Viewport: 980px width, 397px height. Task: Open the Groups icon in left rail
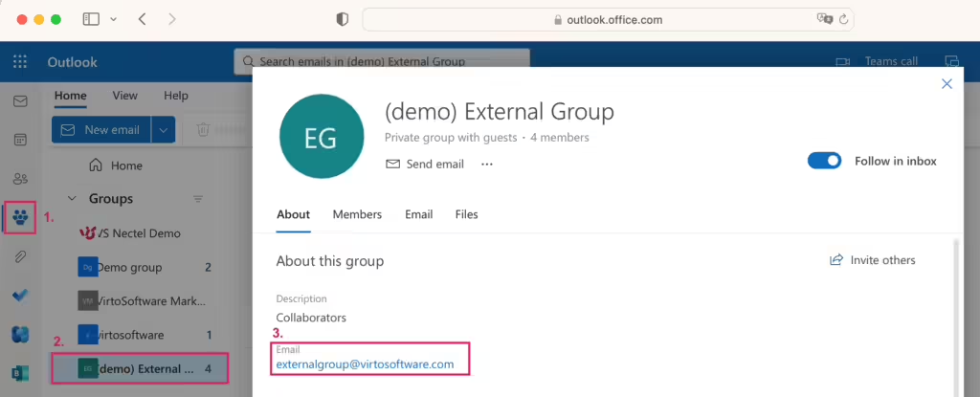[20, 217]
